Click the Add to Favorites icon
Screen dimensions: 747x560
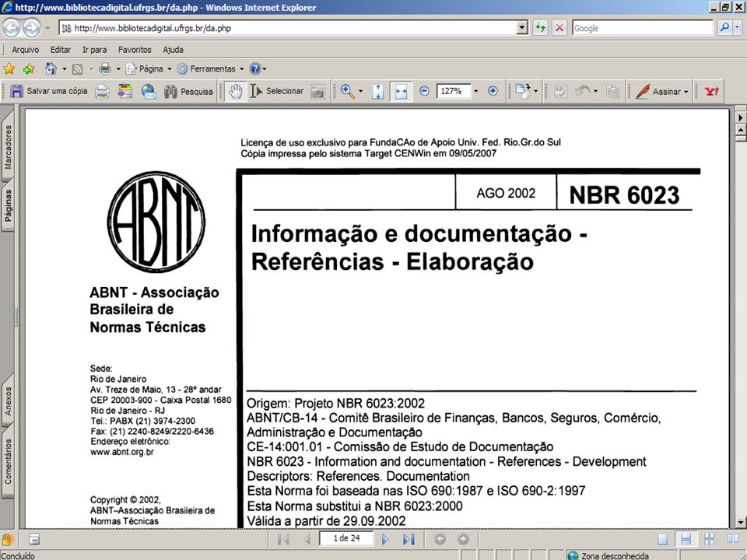29,68
